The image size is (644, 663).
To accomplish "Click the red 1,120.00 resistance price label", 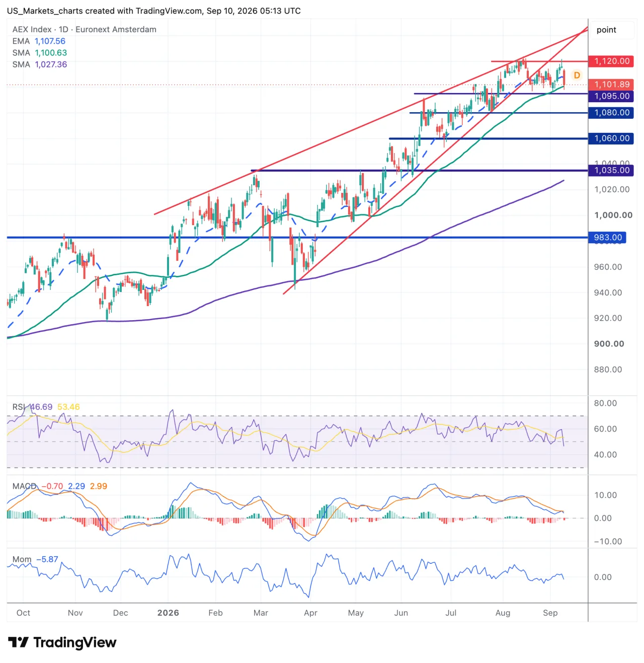I will (x=611, y=61).
